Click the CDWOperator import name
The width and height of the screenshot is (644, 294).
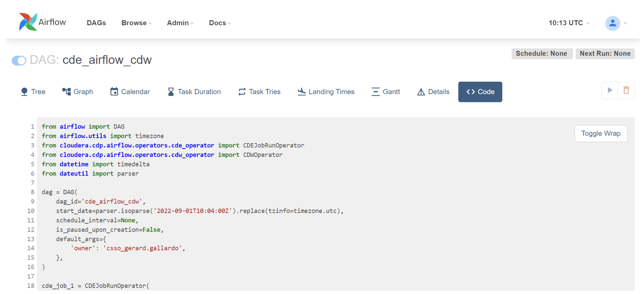pos(263,155)
